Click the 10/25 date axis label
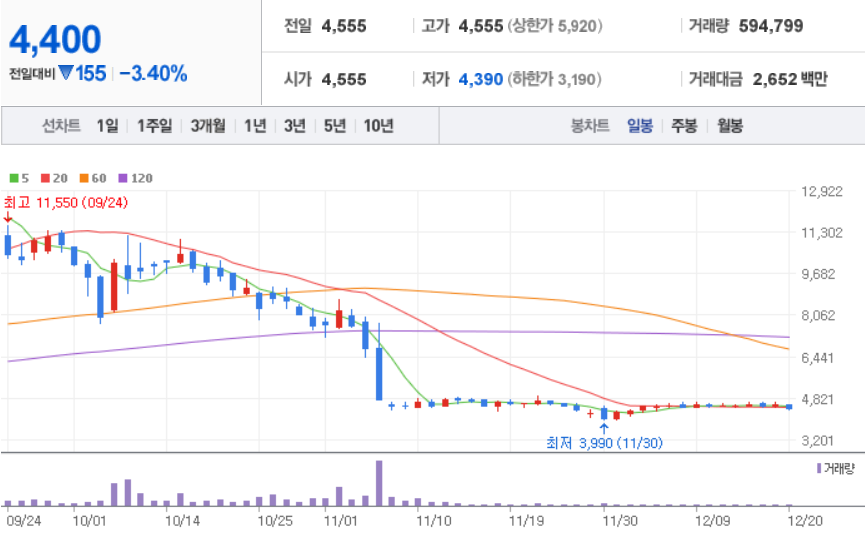 (275, 521)
